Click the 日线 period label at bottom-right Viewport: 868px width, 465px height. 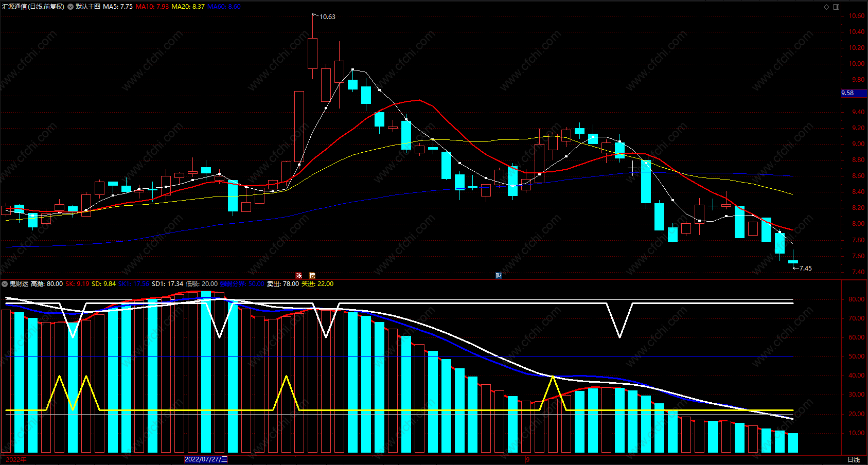[x=854, y=459]
